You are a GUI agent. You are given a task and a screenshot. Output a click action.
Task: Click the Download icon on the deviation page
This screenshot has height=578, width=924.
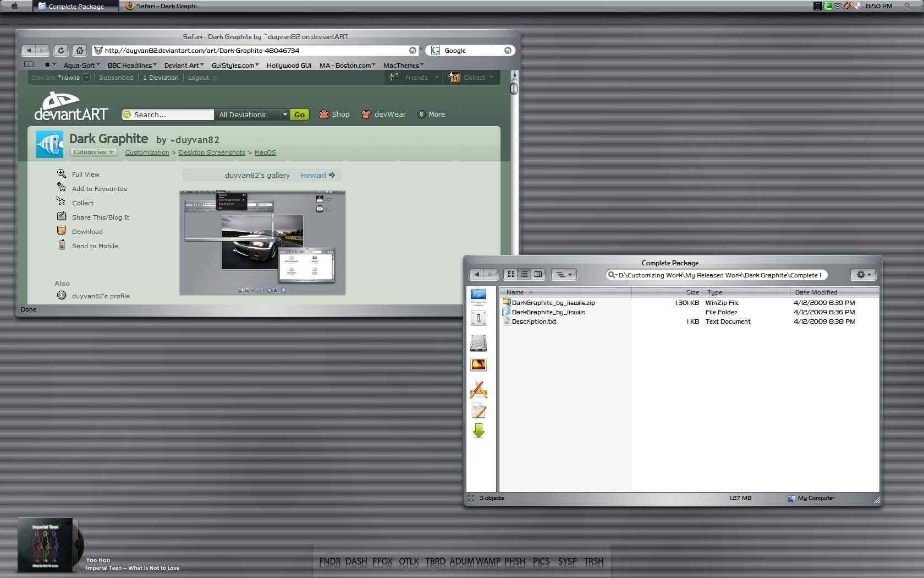pos(62,231)
